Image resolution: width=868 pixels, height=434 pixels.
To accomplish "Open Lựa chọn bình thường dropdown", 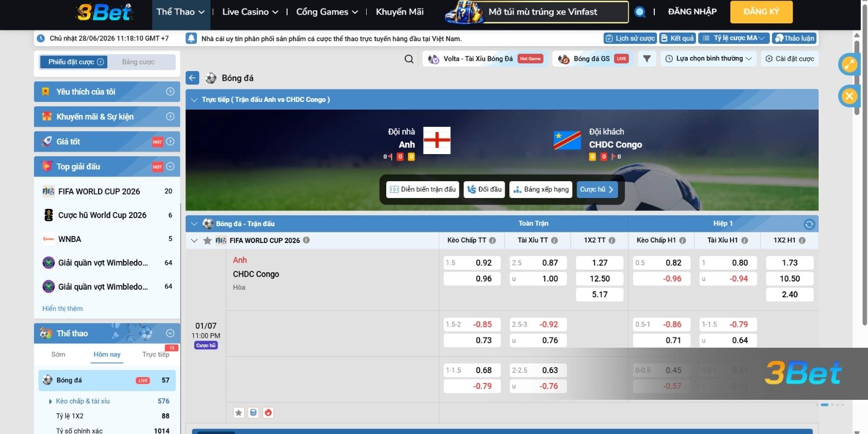I will tap(709, 59).
